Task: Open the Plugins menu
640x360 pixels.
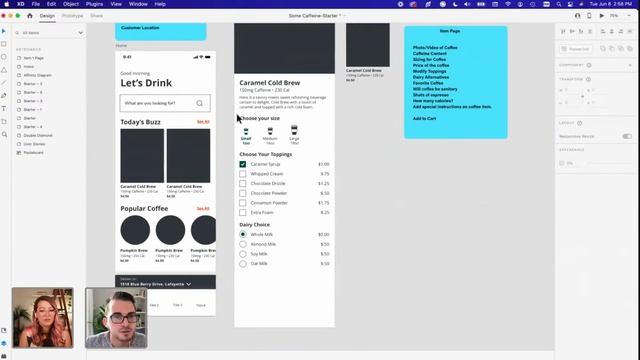Action: (x=94, y=4)
